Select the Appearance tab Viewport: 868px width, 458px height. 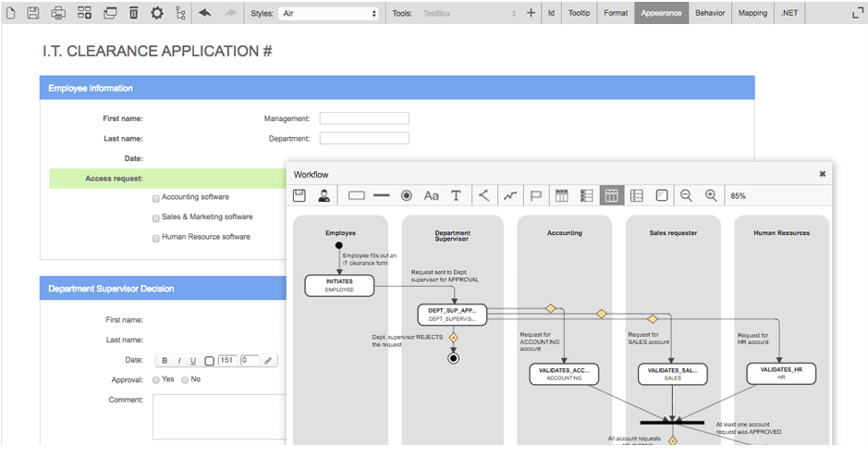click(662, 13)
